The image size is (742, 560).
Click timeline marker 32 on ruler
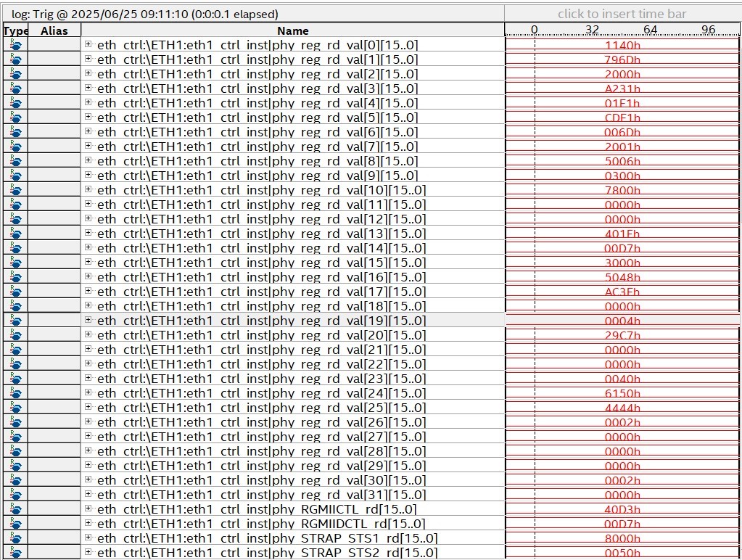pos(592,29)
